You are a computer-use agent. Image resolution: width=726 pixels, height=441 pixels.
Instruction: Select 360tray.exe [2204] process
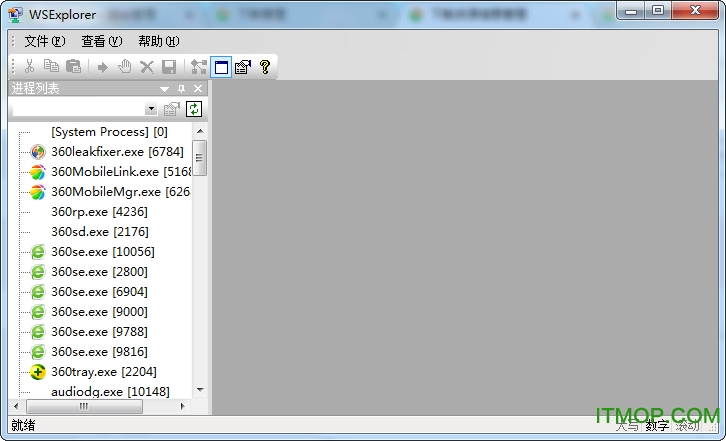(x=104, y=372)
